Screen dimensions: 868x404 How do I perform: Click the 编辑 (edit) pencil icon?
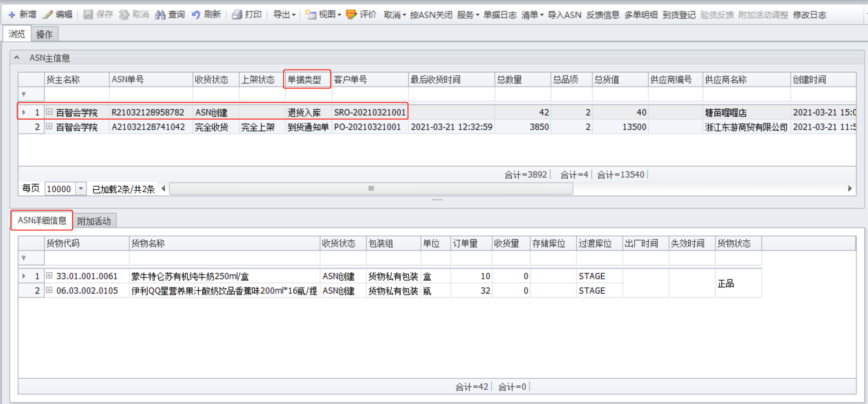click(48, 15)
